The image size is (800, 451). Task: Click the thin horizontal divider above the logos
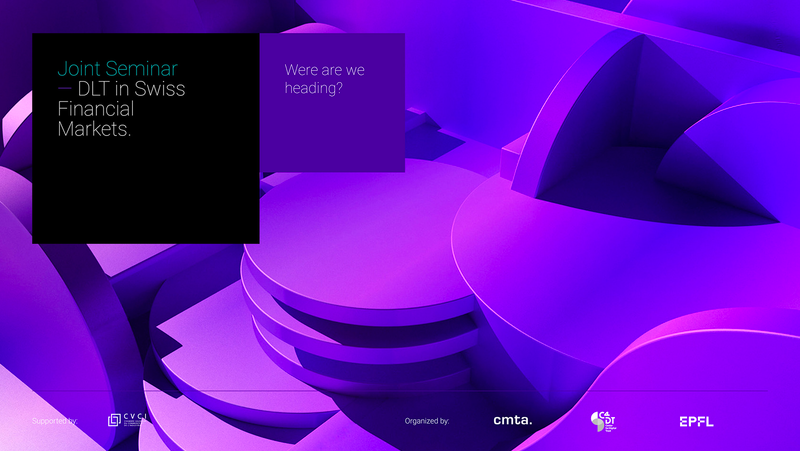click(x=400, y=391)
